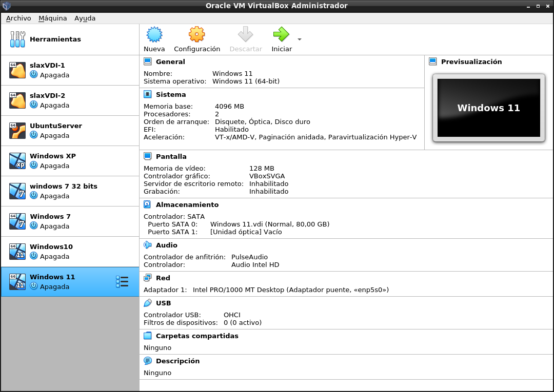
Task: Click the Pantalla section header
Action: coord(171,156)
